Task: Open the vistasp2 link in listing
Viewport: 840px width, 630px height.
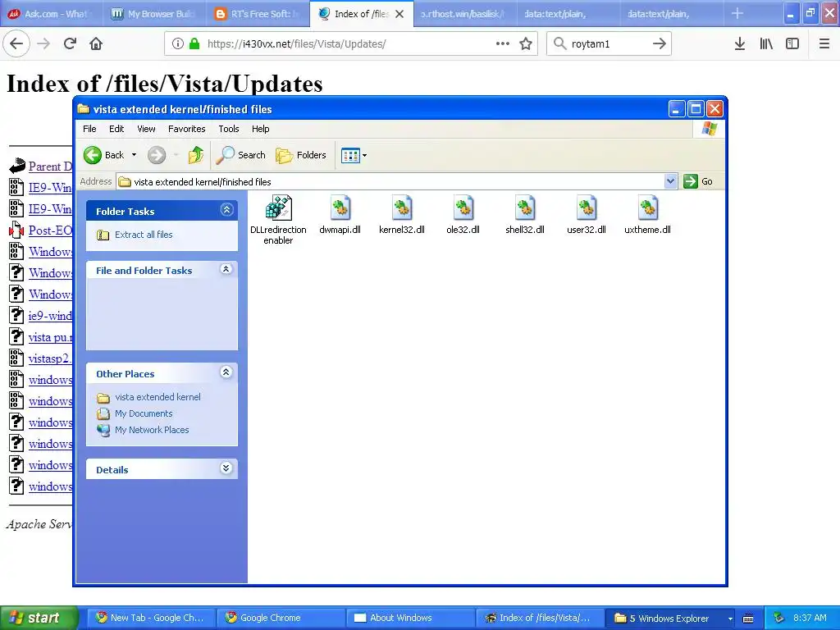Action: pyautogui.click(x=50, y=358)
